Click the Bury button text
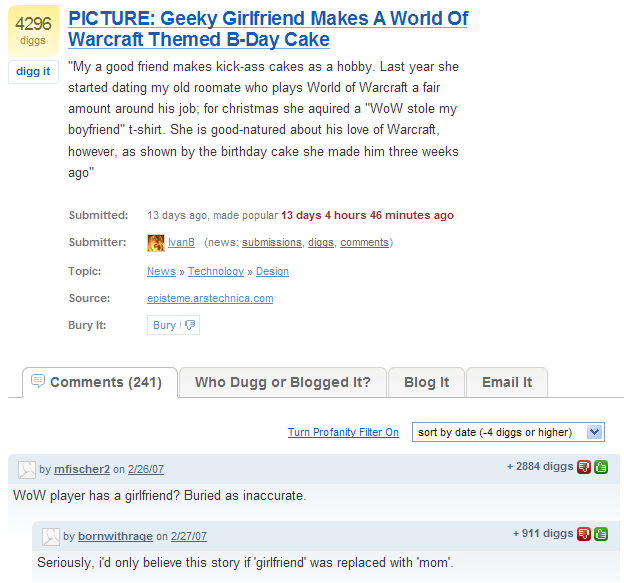The width and height of the screenshot is (624, 583). tap(164, 325)
